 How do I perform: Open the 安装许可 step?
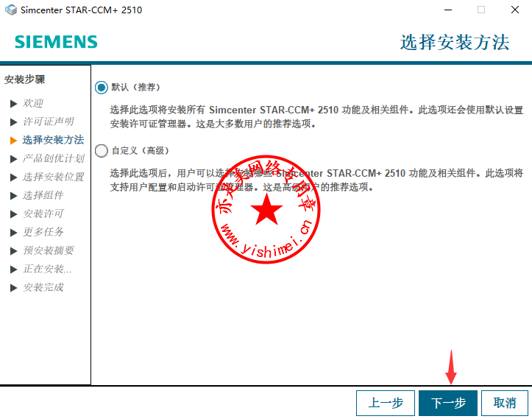click(x=43, y=214)
